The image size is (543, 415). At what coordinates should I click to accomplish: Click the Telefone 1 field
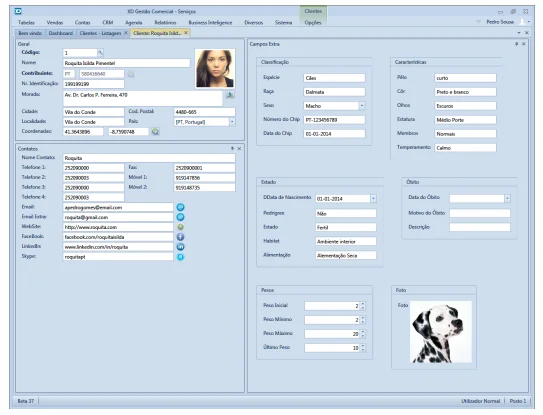94,168
